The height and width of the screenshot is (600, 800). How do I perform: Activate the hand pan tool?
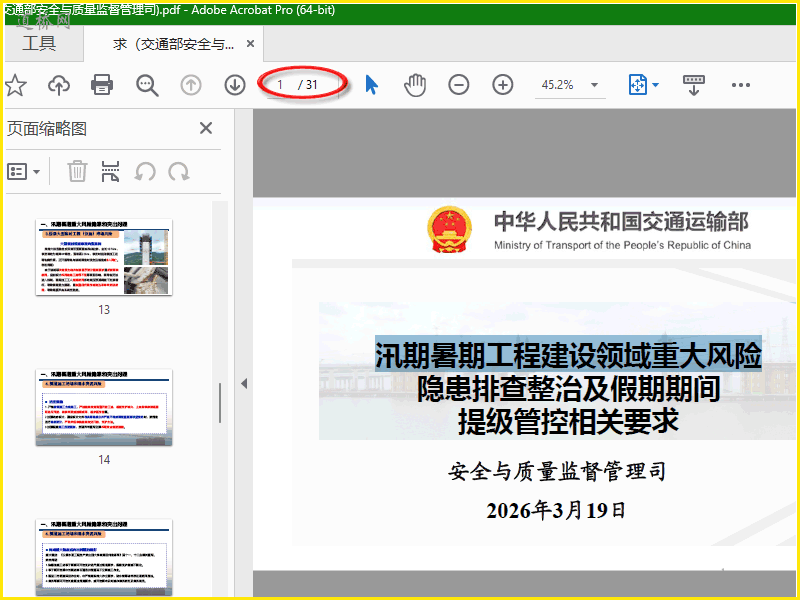(415, 85)
